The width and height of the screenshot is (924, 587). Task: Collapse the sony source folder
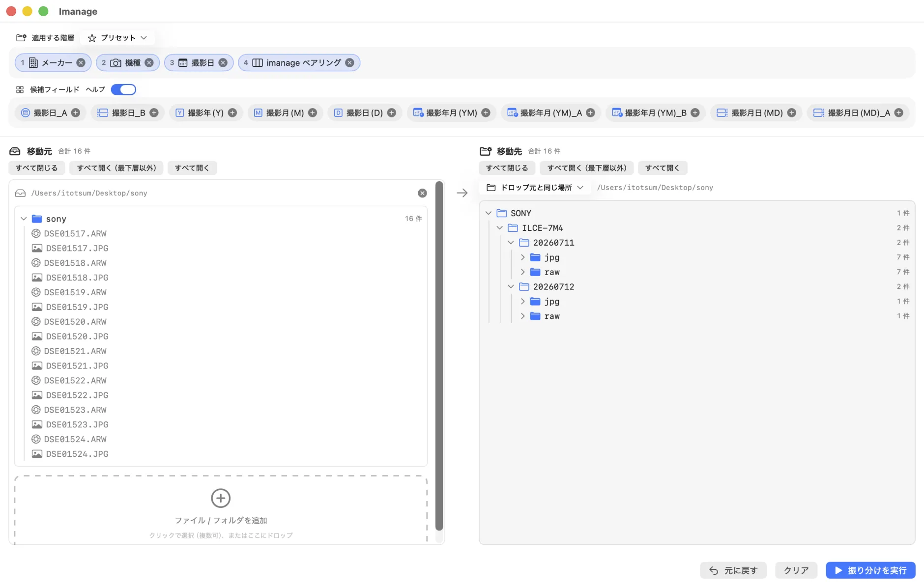(x=24, y=219)
